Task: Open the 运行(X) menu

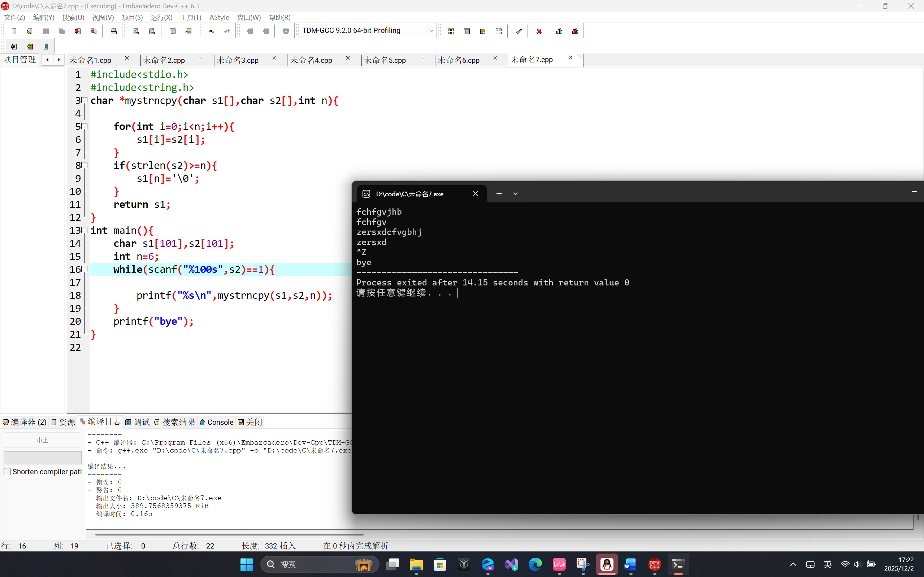Action: [161, 18]
